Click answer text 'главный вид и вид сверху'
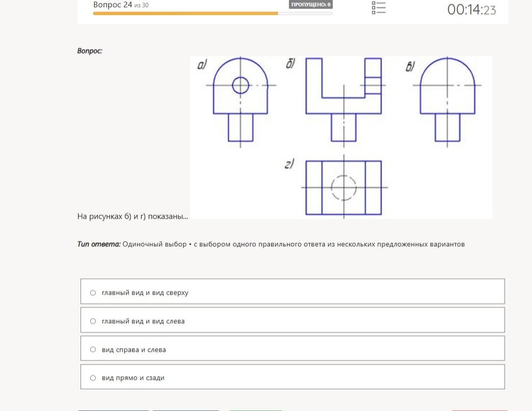Screen dimensions: 532x411 pyautogui.click(x=145, y=293)
